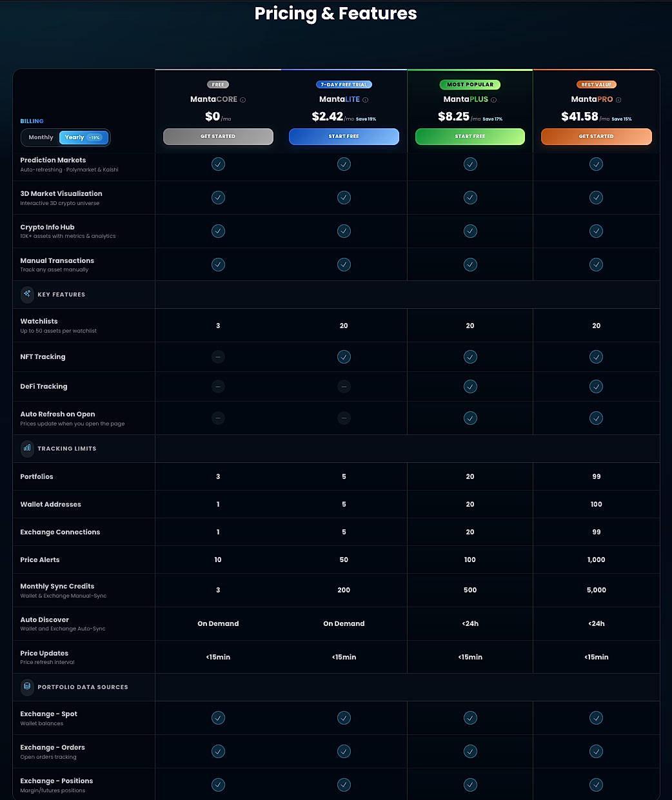
Task: Click MantaPRO Wallet Addresses value 100
Action: [x=597, y=504]
